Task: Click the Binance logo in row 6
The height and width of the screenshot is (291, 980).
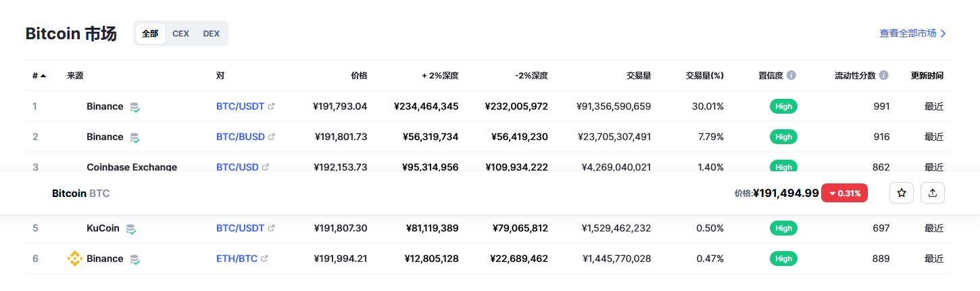Action: (74, 259)
